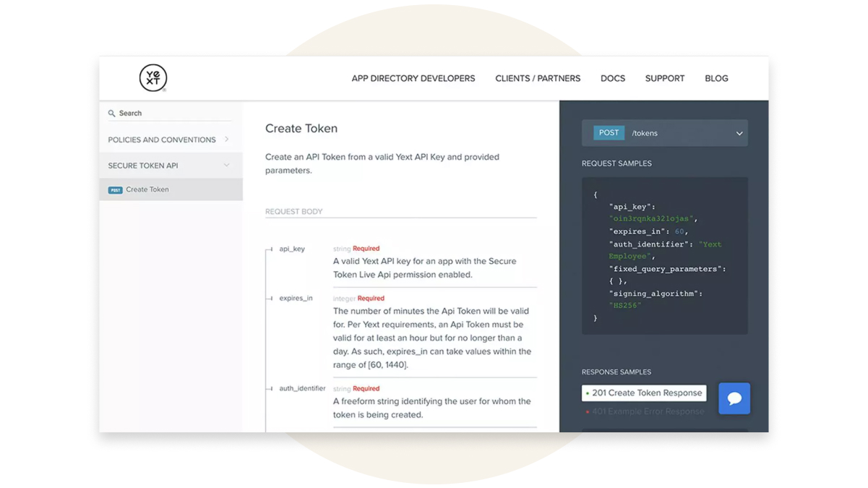Click RESPONSE SAMPLES heading

point(616,372)
